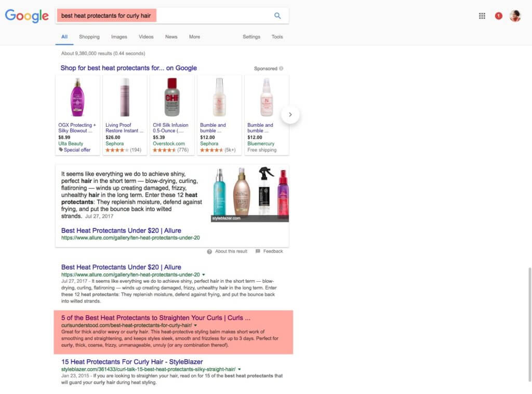Open the Google apps grid
Viewport: 532px width, 394px height.
[482, 16]
